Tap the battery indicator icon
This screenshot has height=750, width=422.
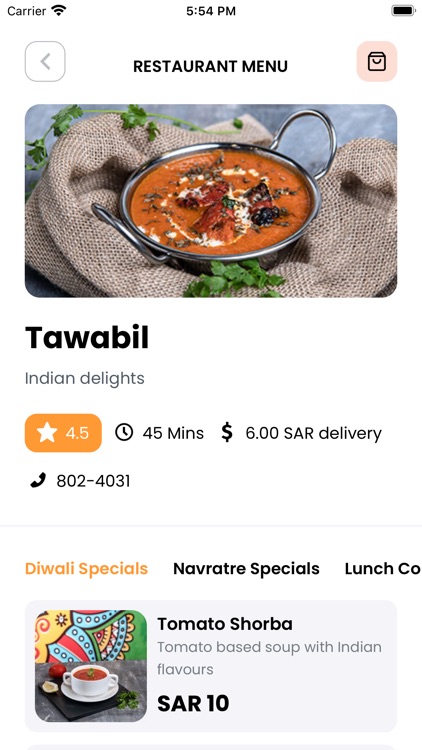(403, 11)
